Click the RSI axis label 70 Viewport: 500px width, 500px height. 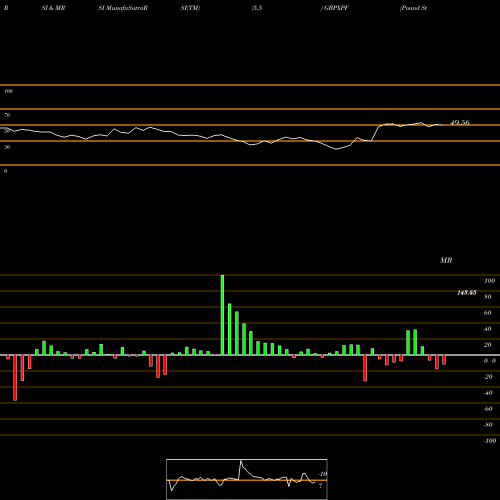click(x=7, y=115)
